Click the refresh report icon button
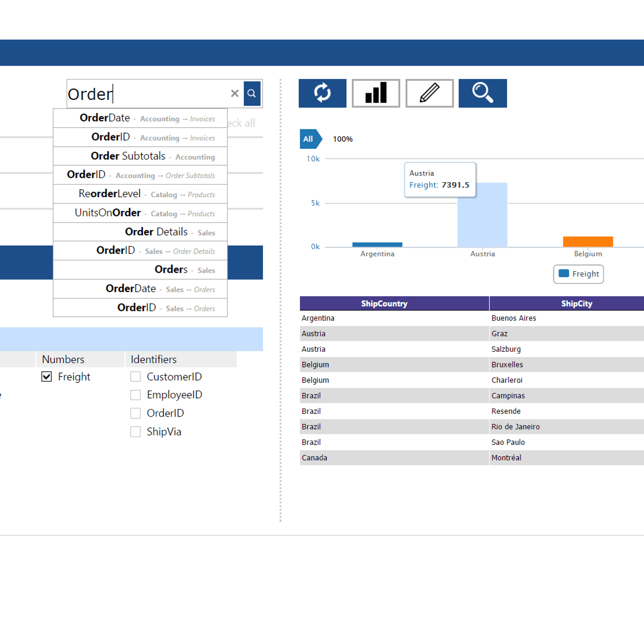This screenshot has width=644, height=644. (x=322, y=93)
